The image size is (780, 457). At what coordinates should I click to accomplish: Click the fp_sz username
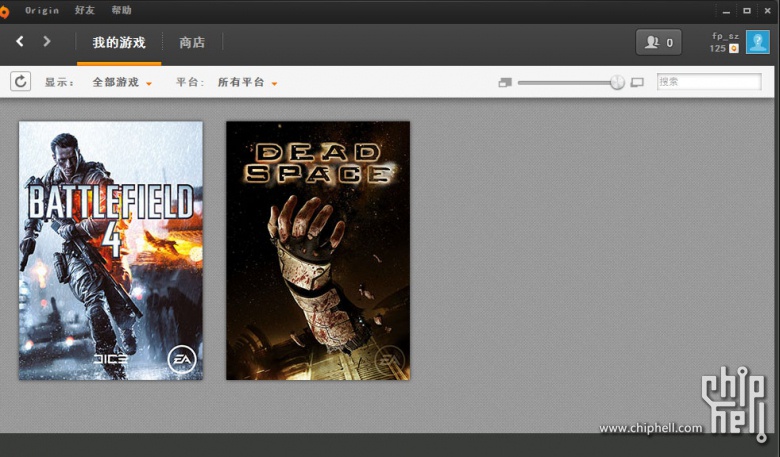click(725, 36)
